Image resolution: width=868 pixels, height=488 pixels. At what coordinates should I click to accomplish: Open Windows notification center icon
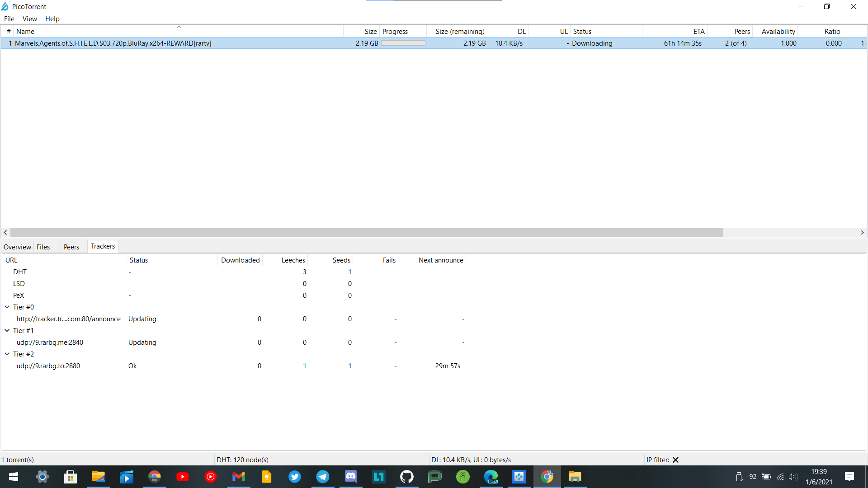[x=849, y=477]
